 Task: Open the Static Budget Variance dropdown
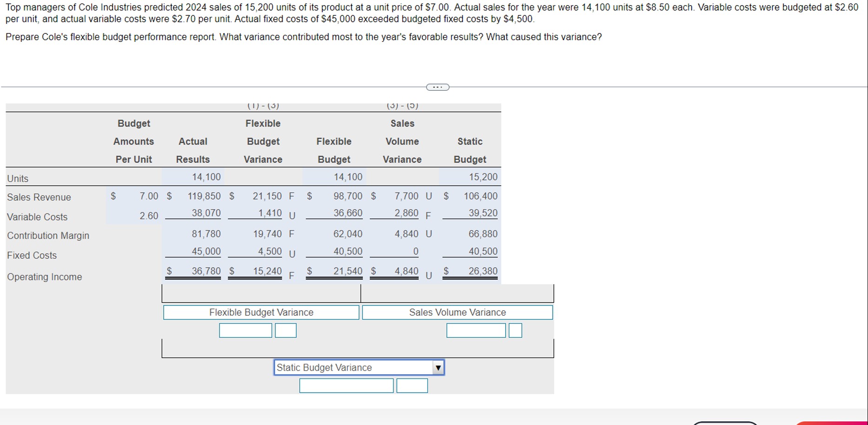(359, 367)
